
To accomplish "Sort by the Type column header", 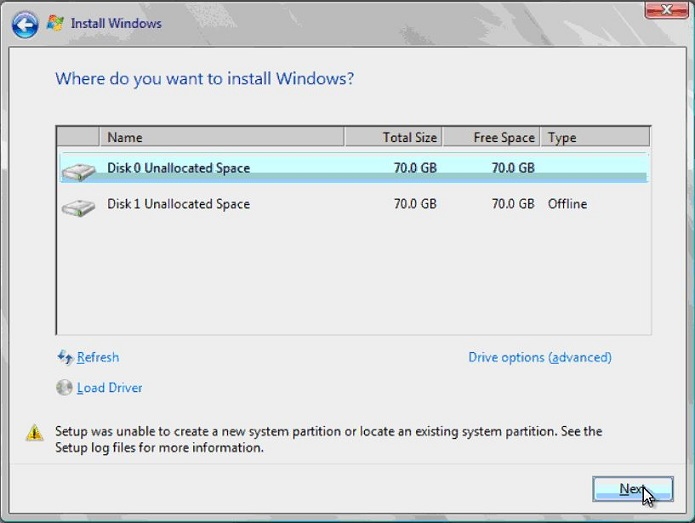I will pyautogui.click(x=595, y=137).
